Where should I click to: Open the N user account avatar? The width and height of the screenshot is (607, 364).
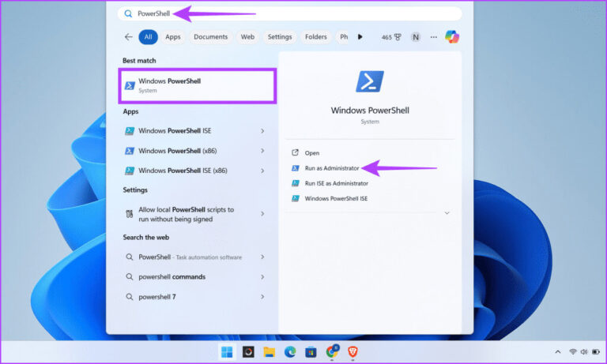click(x=416, y=37)
